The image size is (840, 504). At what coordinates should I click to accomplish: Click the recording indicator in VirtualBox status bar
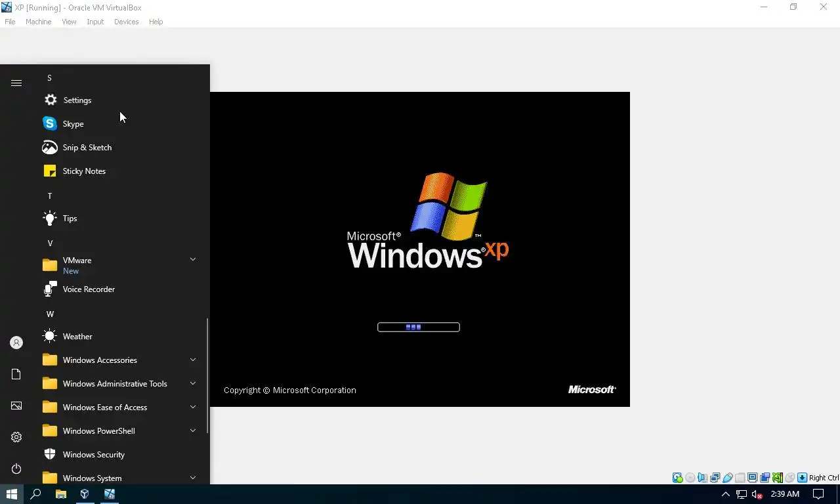pyautogui.click(x=765, y=478)
